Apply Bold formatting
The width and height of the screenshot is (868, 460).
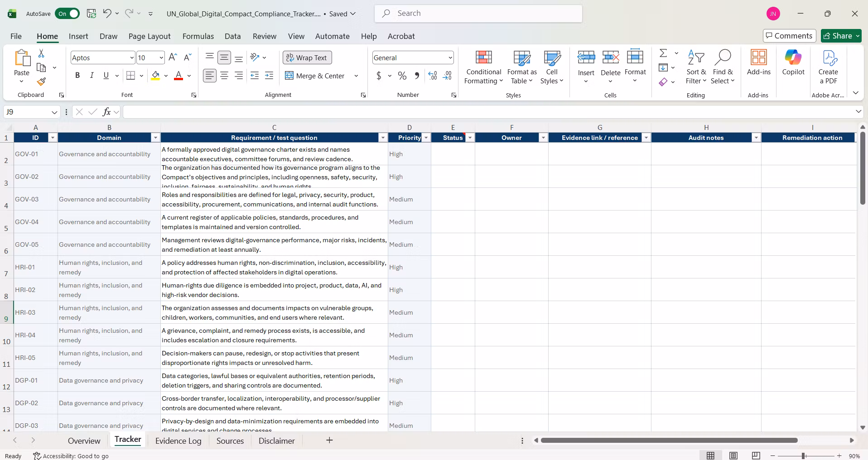tap(77, 76)
